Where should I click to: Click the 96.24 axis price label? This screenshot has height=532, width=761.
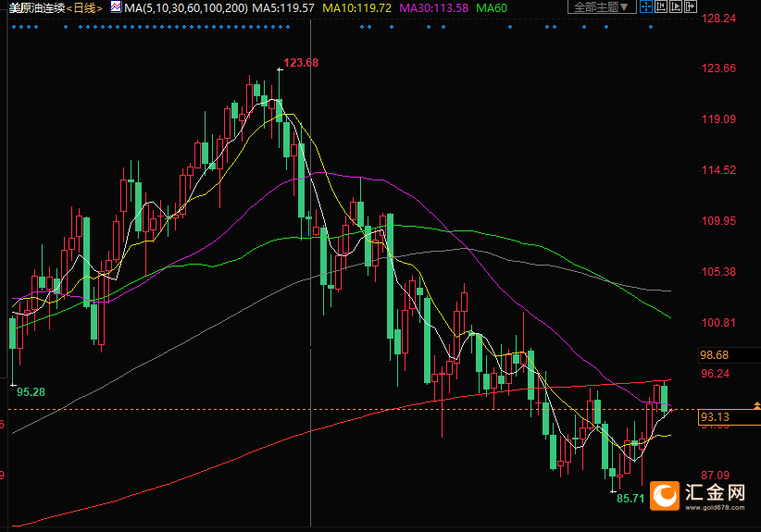[715, 374]
